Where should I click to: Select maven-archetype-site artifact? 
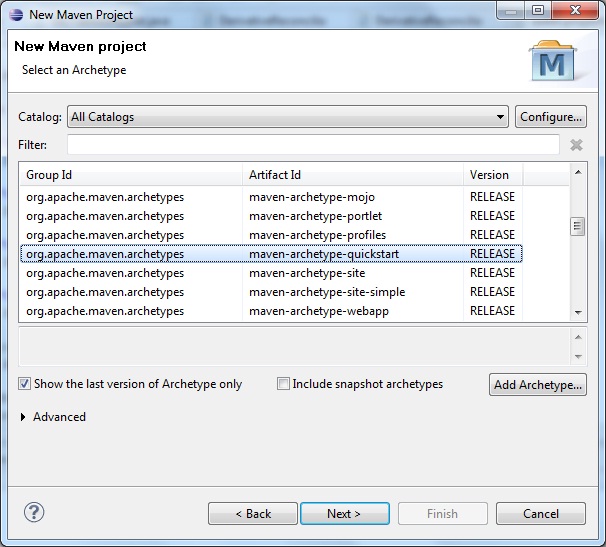307,273
